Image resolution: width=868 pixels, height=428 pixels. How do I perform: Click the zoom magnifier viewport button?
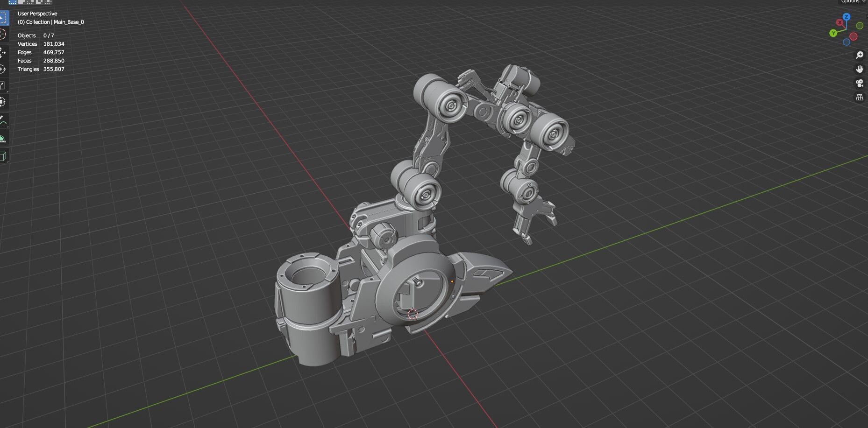[859, 55]
